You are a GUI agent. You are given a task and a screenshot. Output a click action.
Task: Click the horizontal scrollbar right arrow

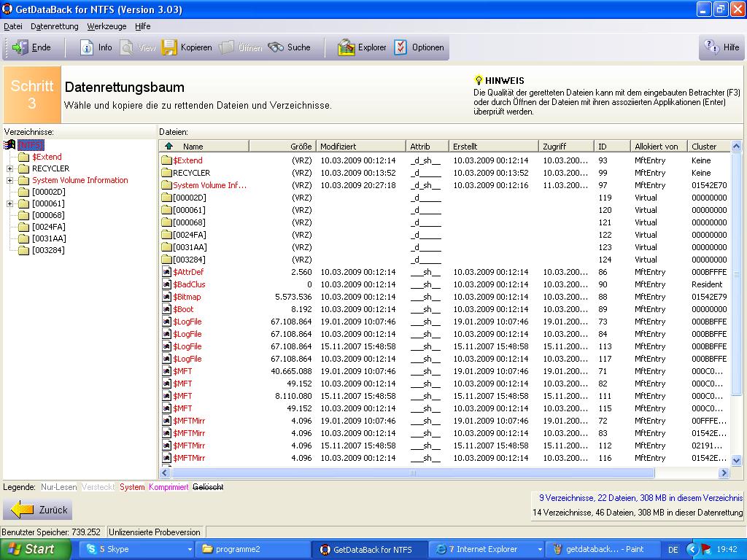tap(724, 472)
